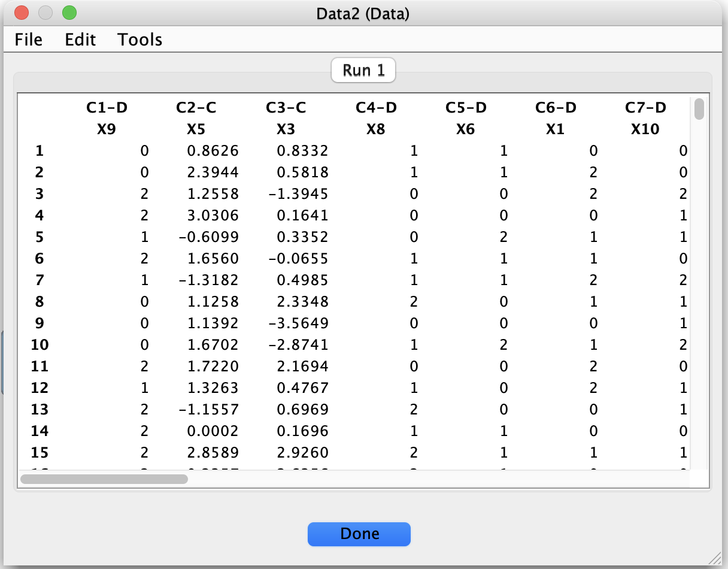Viewport: 728px width, 569px height.
Task: Switch to the Run 1 tab
Action: coord(364,71)
